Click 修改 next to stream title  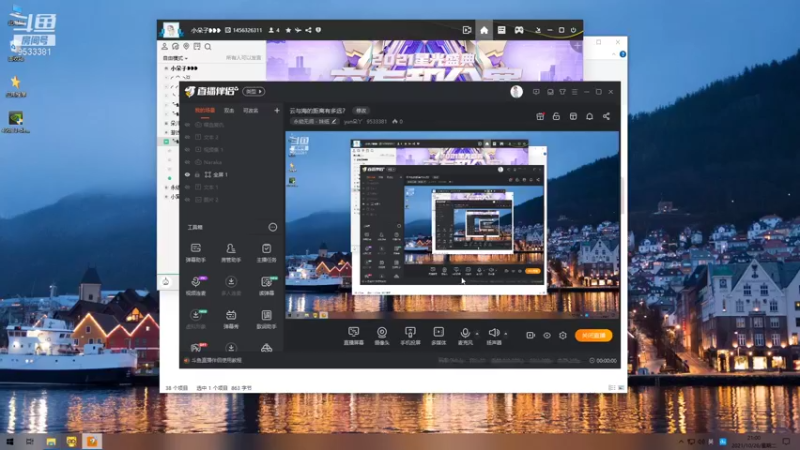[361, 110]
